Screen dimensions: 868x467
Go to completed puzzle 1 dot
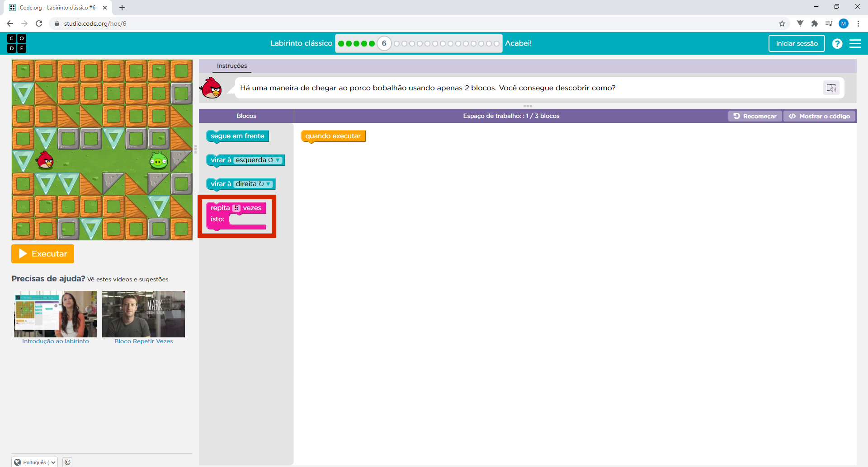point(341,44)
